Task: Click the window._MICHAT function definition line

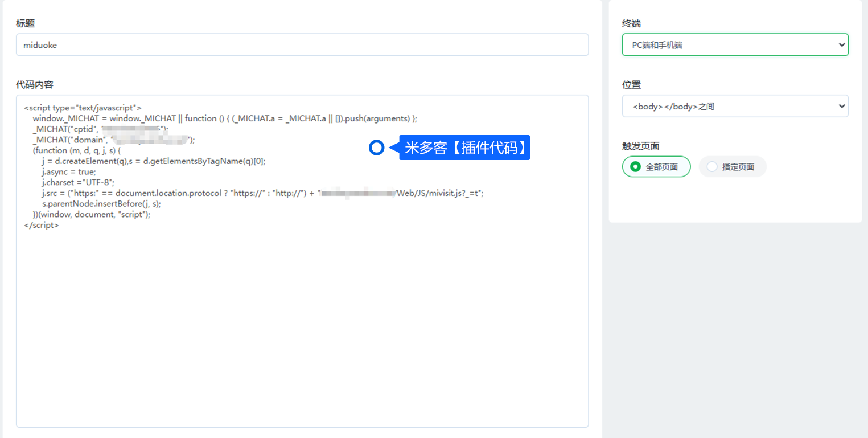Action: 225,118
